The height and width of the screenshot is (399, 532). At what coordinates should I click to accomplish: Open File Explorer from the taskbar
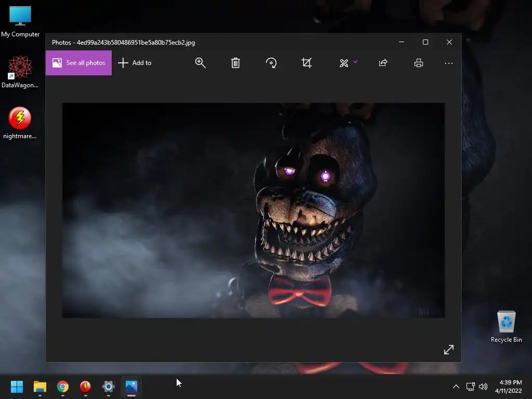[39, 387]
